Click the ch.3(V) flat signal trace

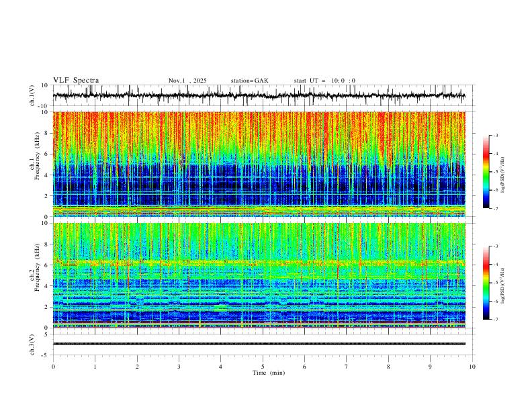tap(259, 344)
